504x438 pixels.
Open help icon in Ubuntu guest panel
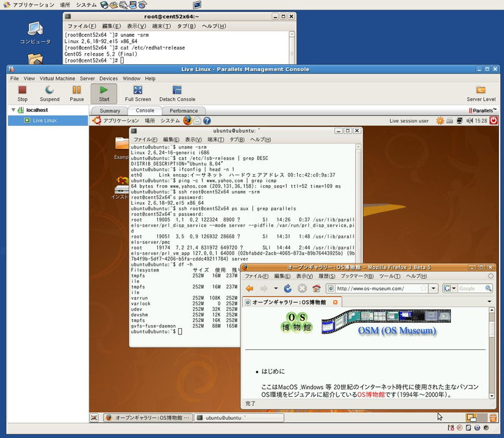coord(207,121)
